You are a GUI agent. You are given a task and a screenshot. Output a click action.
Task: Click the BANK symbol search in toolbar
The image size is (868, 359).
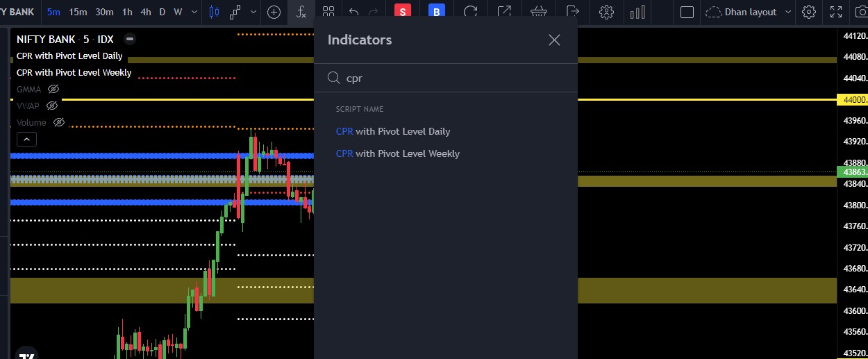[x=19, y=12]
